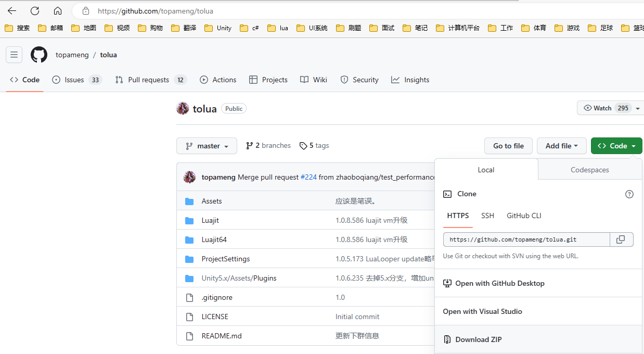Screen dimensions: 644x354
Task: Expand the Watch options dropdown arrow
Action: point(638,108)
